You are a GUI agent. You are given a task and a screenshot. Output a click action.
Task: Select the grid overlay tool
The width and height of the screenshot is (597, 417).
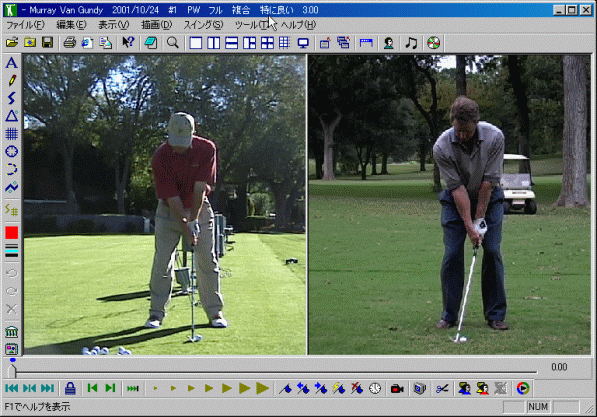(11, 134)
